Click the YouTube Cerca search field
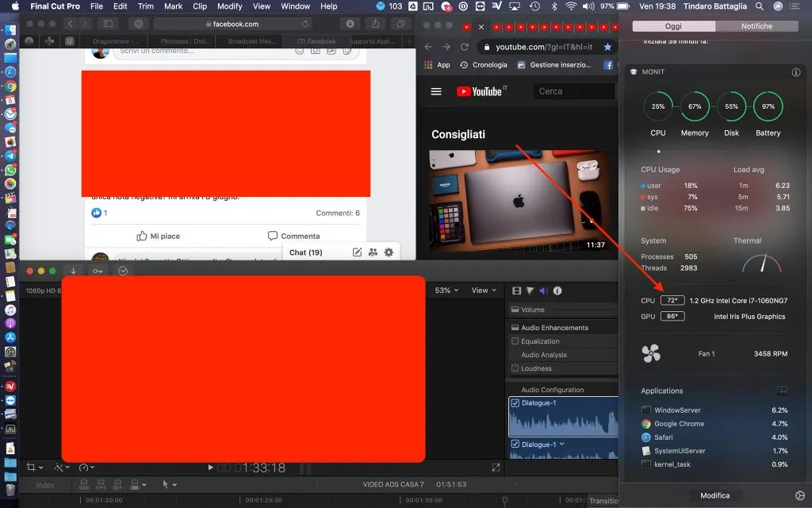The height and width of the screenshot is (508, 812). pyautogui.click(x=574, y=91)
